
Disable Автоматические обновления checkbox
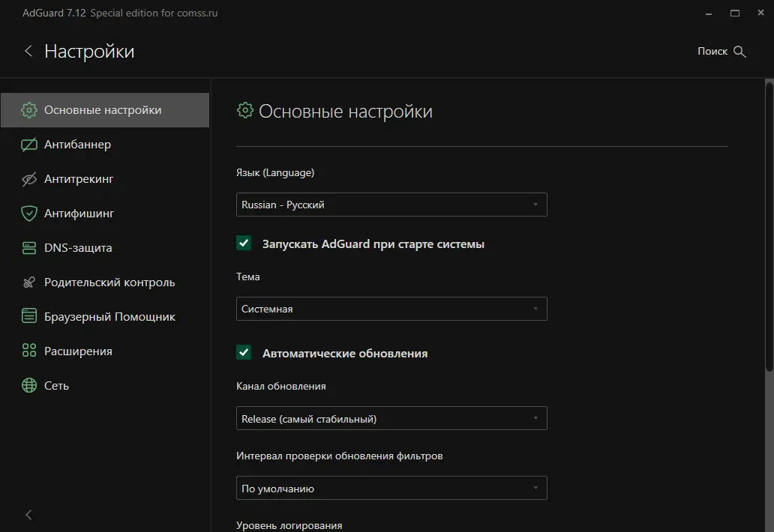pyautogui.click(x=244, y=353)
